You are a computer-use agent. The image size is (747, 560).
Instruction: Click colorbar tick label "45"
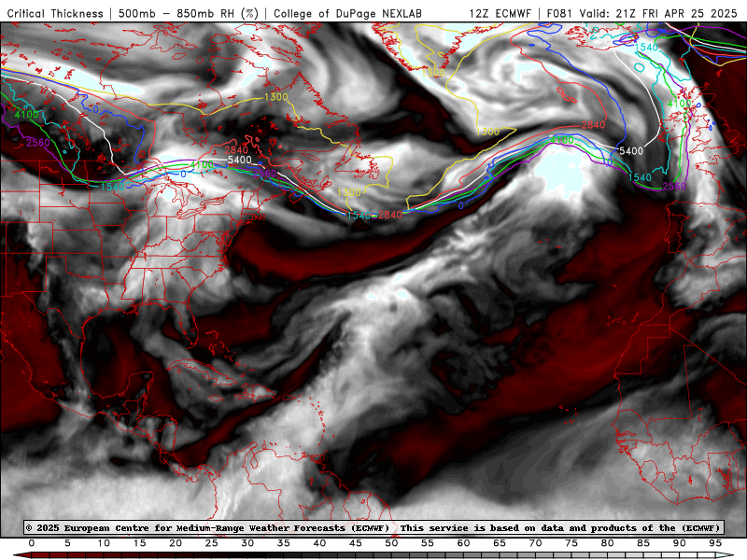[x=356, y=543]
